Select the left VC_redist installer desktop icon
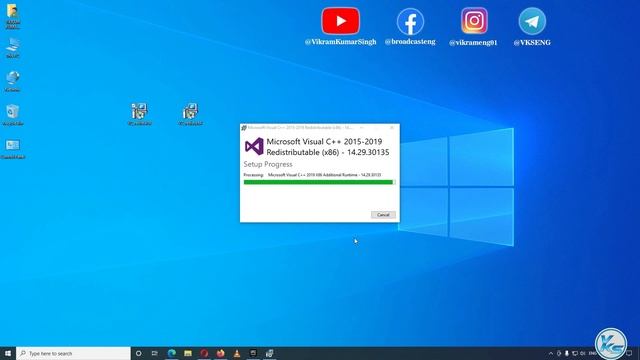Screen dimensions: 640x360 click(x=140, y=114)
